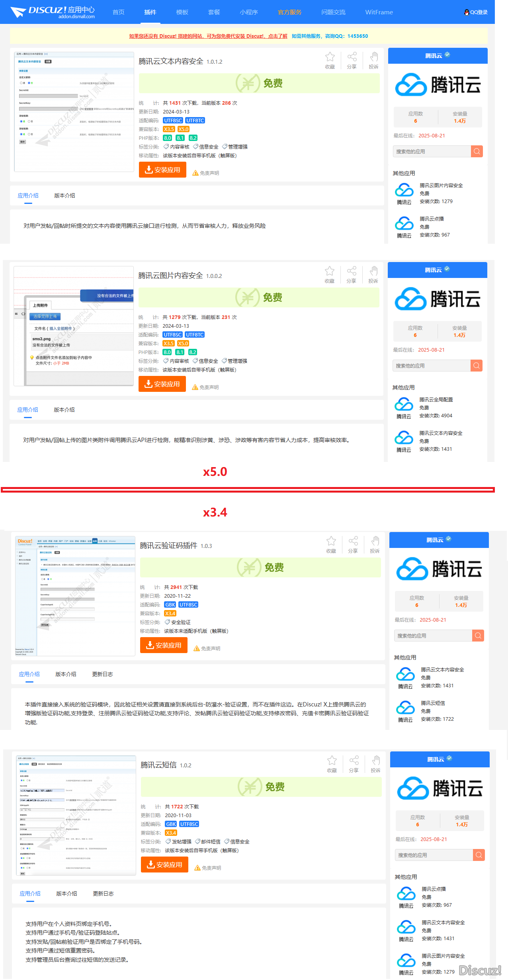Image resolution: width=508 pixels, height=980 pixels.
Task: Open 腾讯云全局配置 app icon in sidebar
Action: (x=404, y=408)
